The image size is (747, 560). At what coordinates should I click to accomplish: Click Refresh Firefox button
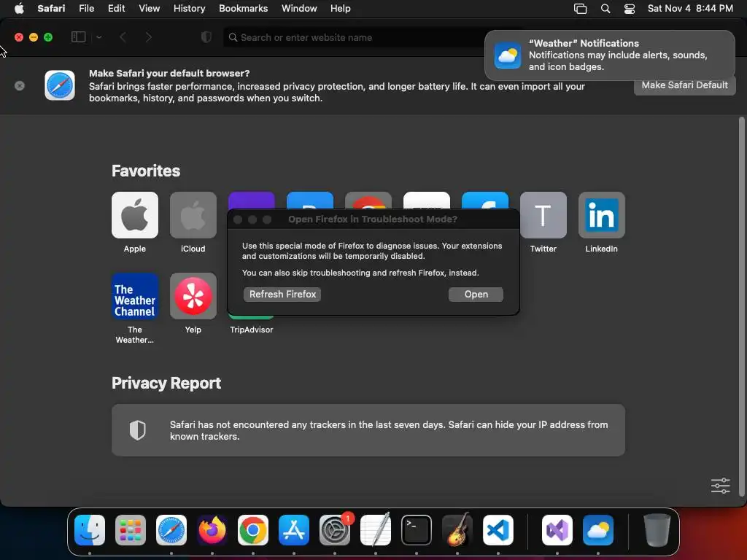282,295
